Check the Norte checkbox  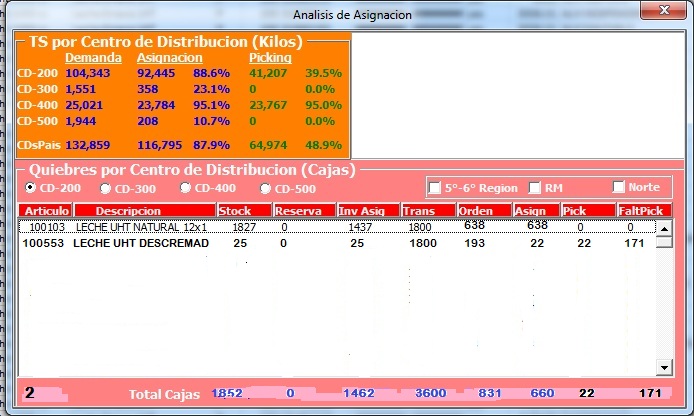(x=618, y=187)
